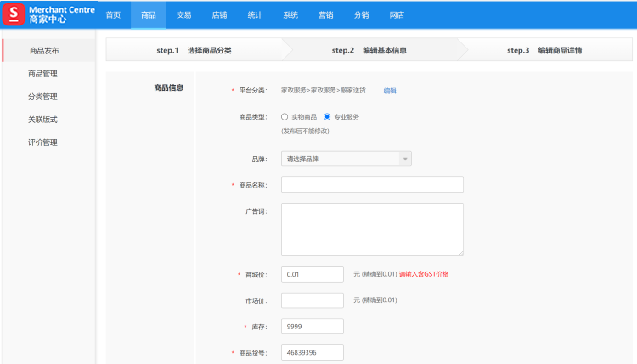Open the 品牌 brand dropdown

pos(346,159)
